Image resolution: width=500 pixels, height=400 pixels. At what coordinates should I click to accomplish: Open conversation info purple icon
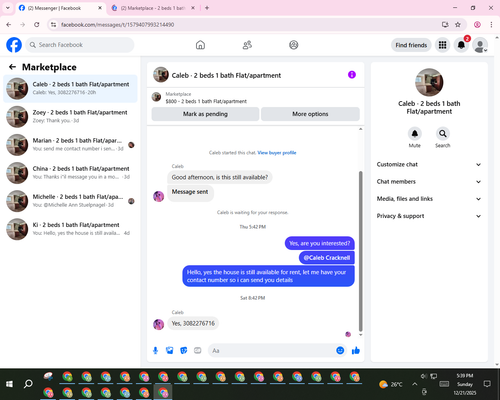point(352,75)
